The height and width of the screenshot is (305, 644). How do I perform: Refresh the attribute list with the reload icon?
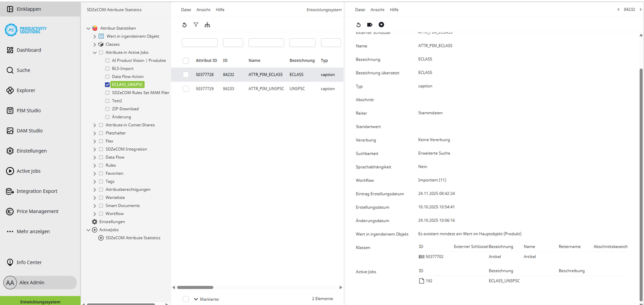coord(184,25)
